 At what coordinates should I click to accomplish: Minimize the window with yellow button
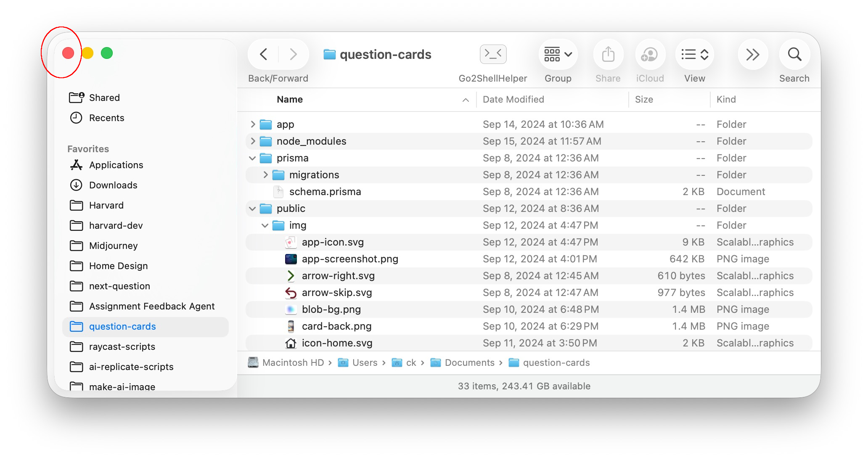[87, 53]
